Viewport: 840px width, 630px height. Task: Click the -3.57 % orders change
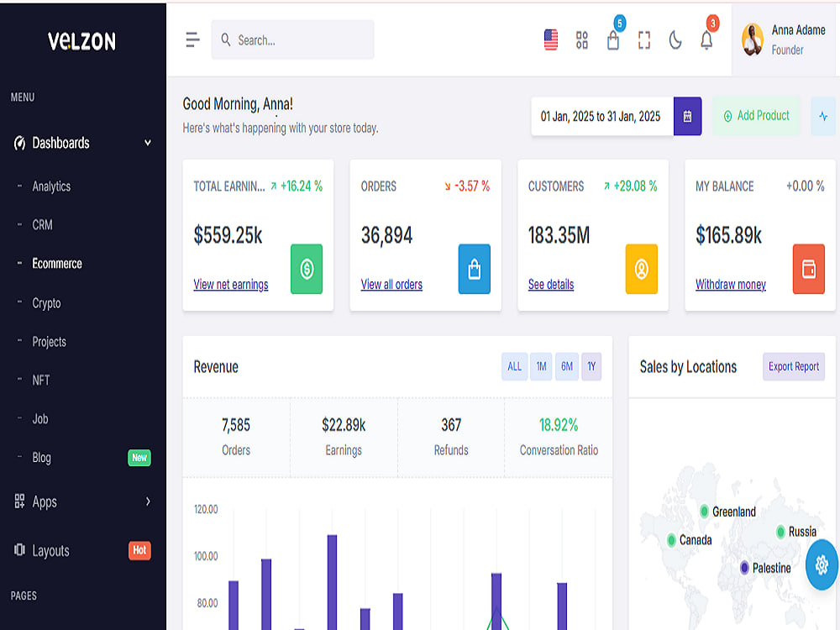tap(467, 186)
